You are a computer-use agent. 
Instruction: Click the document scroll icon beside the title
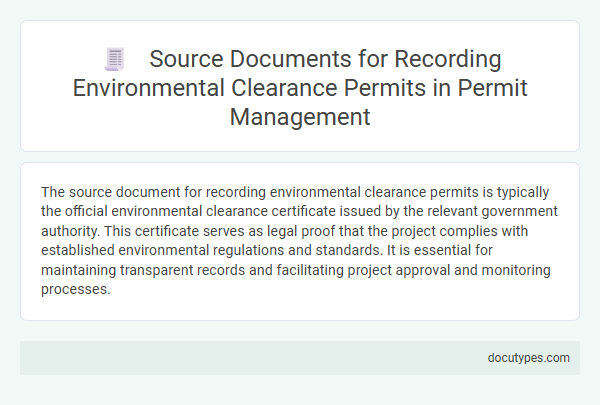[x=114, y=59]
